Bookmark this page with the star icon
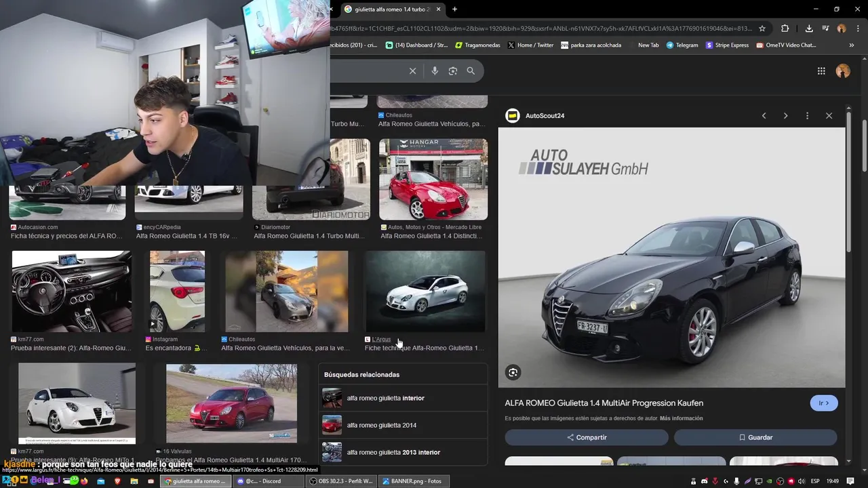The width and height of the screenshot is (868, 488). [762, 28]
